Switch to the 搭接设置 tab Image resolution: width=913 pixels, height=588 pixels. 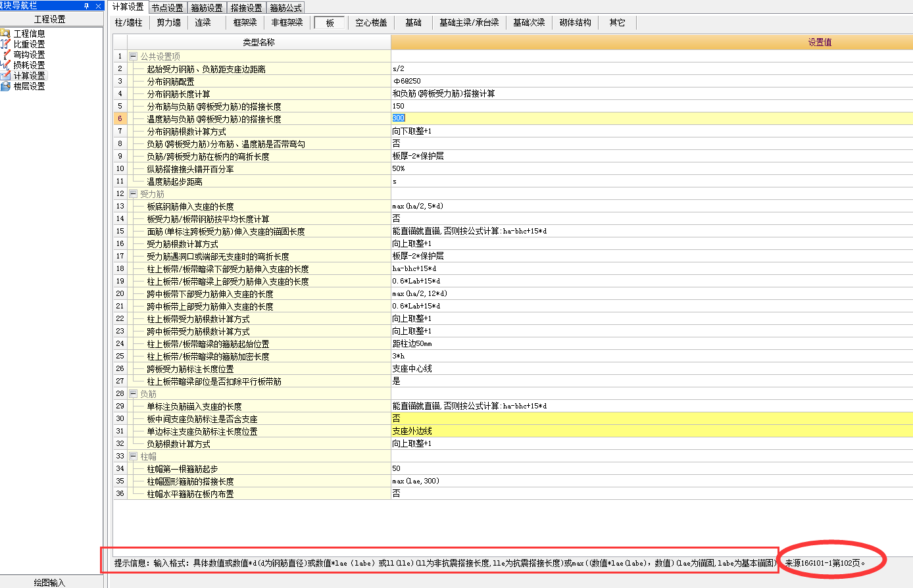(x=246, y=8)
